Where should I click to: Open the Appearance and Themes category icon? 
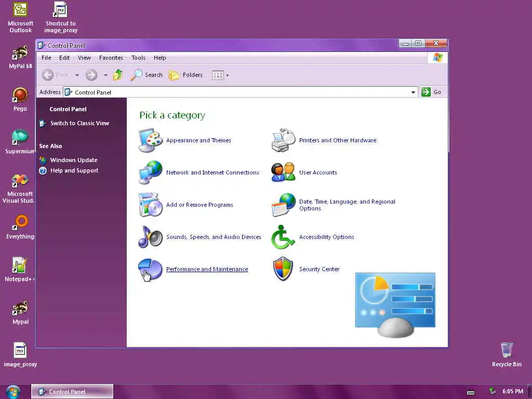point(151,140)
